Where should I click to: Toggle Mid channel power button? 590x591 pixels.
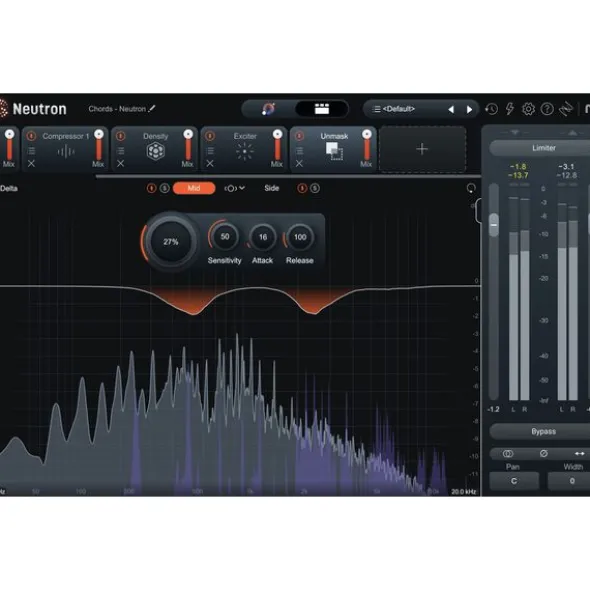coord(151,188)
